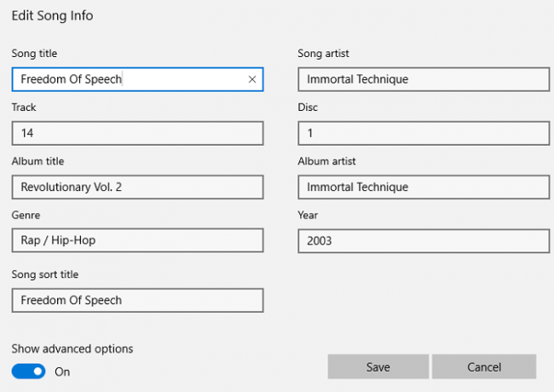The width and height of the screenshot is (554, 392).
Task: Clear the Song title field with X
Action: [x=252, y=79]
